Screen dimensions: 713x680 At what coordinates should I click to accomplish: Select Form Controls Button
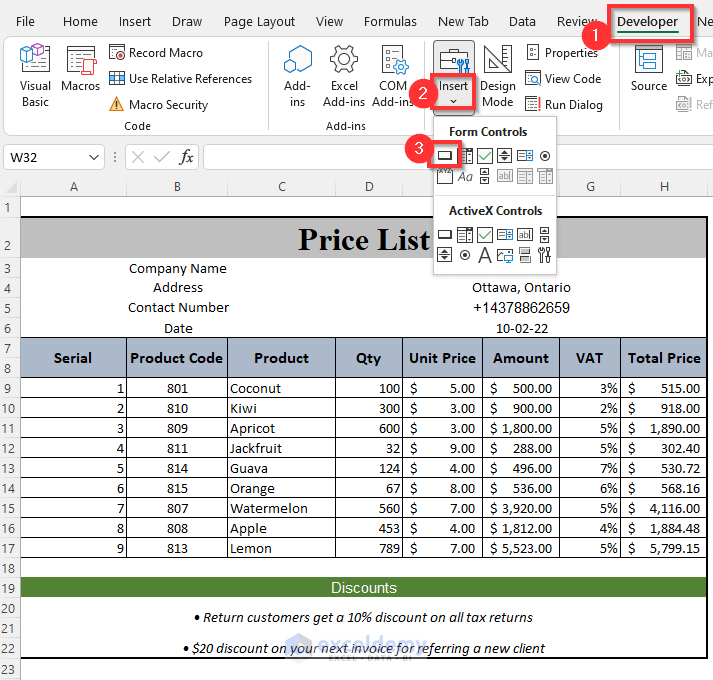(445, 156)
